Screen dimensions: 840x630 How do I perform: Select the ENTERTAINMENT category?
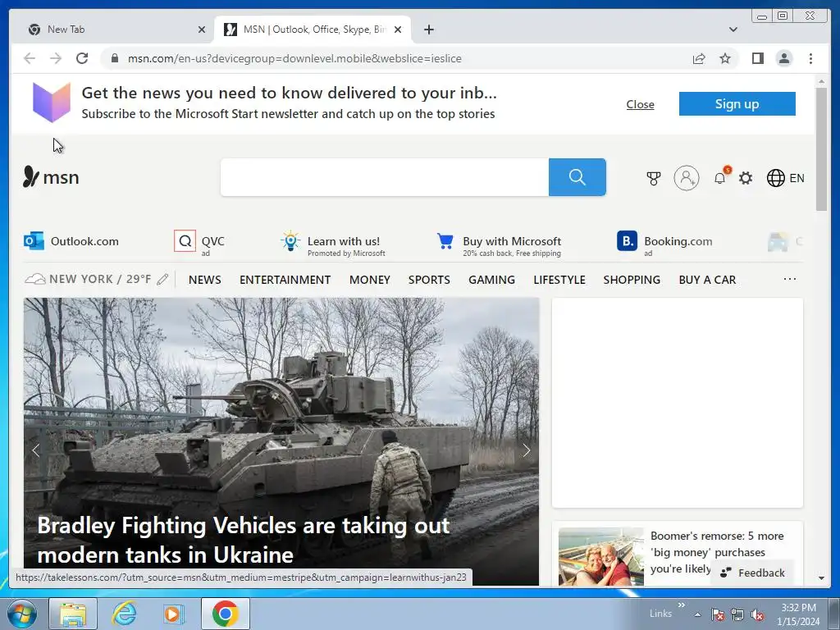285,280
